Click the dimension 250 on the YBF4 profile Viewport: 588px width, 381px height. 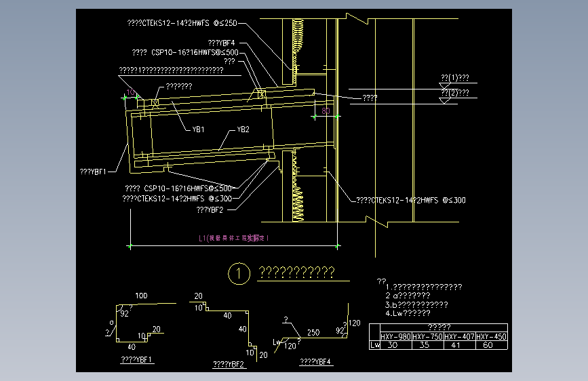click(313, 333)
